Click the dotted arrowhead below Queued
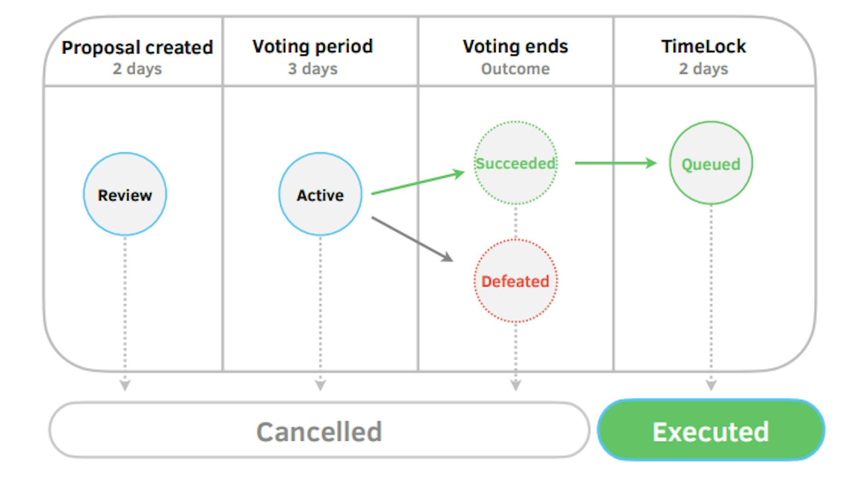This screenshot has height=489, width=868. tap(711, 385)
